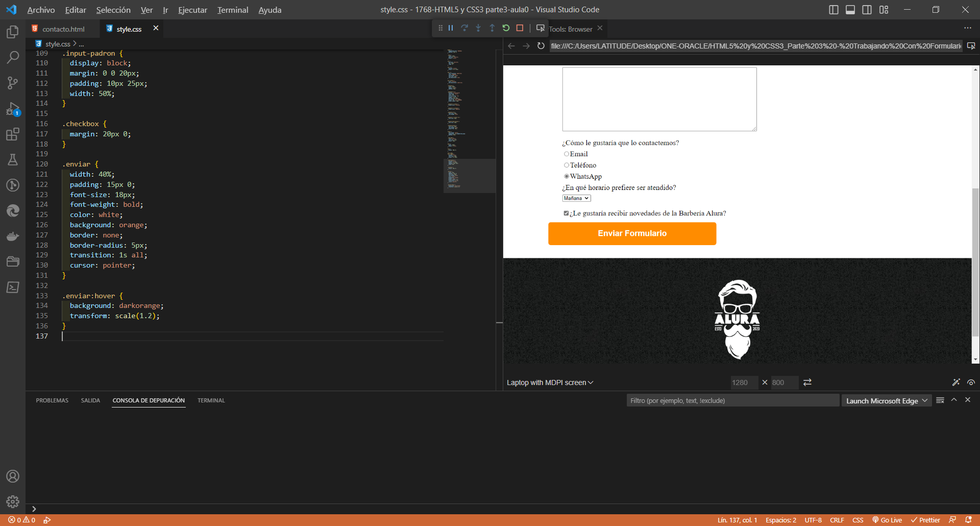Toggle the secondary side bar layout

(867, 10)
